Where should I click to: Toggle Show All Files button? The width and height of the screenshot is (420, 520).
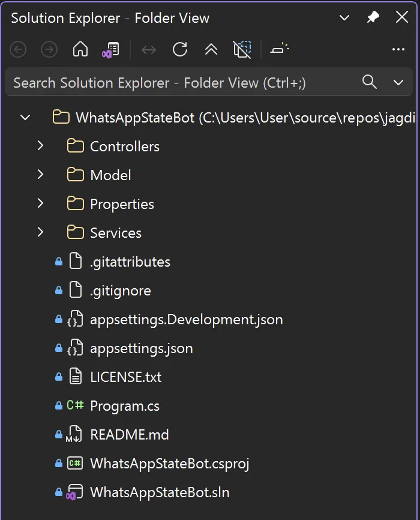pos(242,49)
